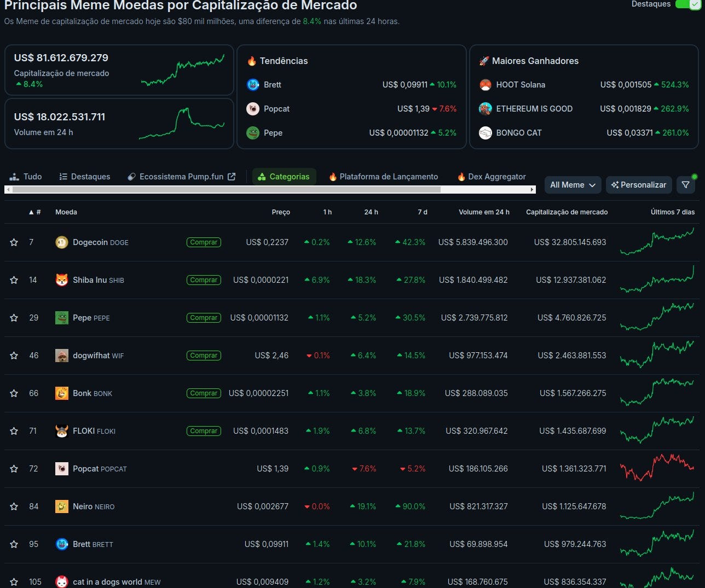Add FLOKI to favorites via star
The width and height of the screenshot is (705, 588).
[x=14, y=431]
